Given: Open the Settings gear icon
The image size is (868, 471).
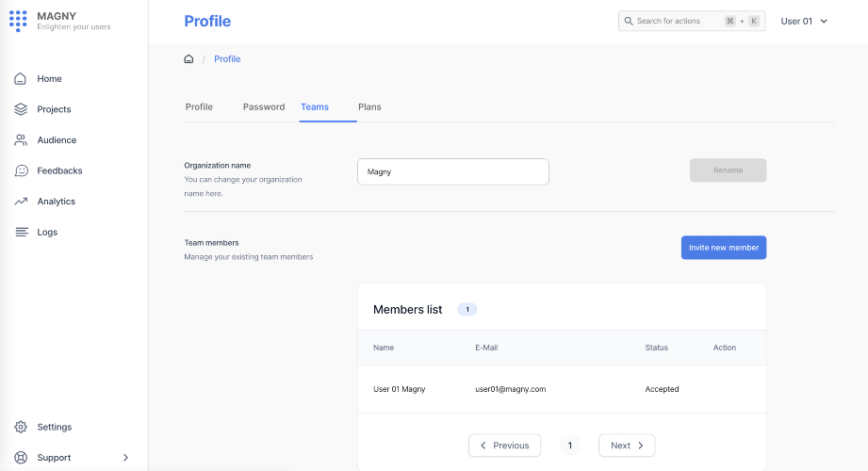Looking at the screenshot, I should tap(21, 427).
